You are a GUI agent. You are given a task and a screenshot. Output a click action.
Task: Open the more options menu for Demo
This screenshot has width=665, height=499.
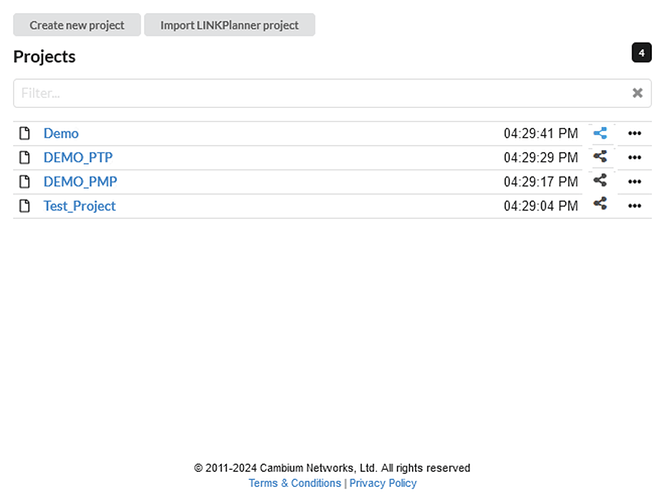pyautogui.click(x=634, y=133)
